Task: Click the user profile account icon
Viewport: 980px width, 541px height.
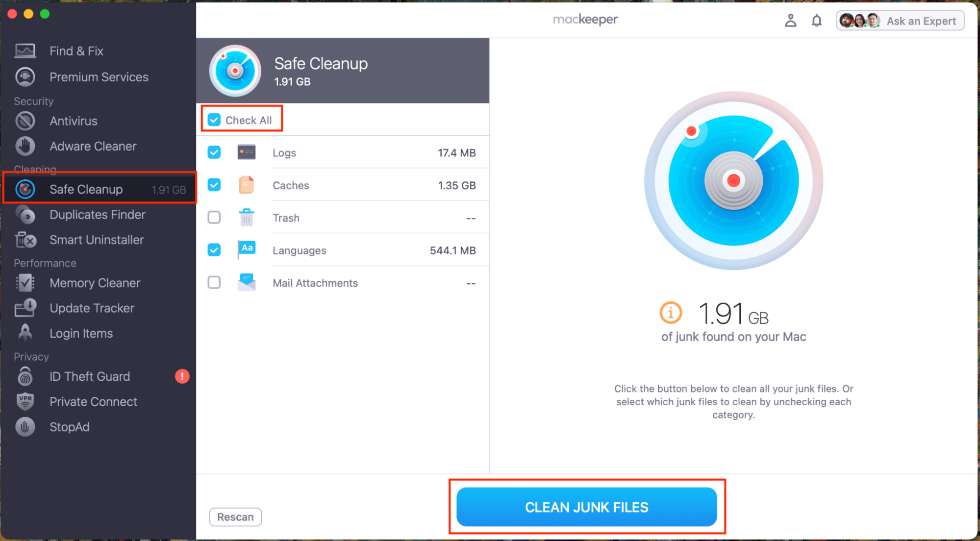Action: click(788, 20)
